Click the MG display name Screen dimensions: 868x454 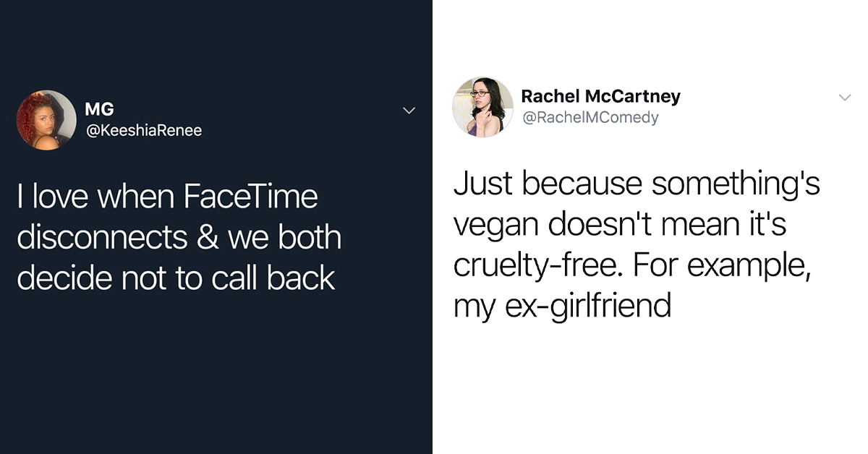point(99,110)
